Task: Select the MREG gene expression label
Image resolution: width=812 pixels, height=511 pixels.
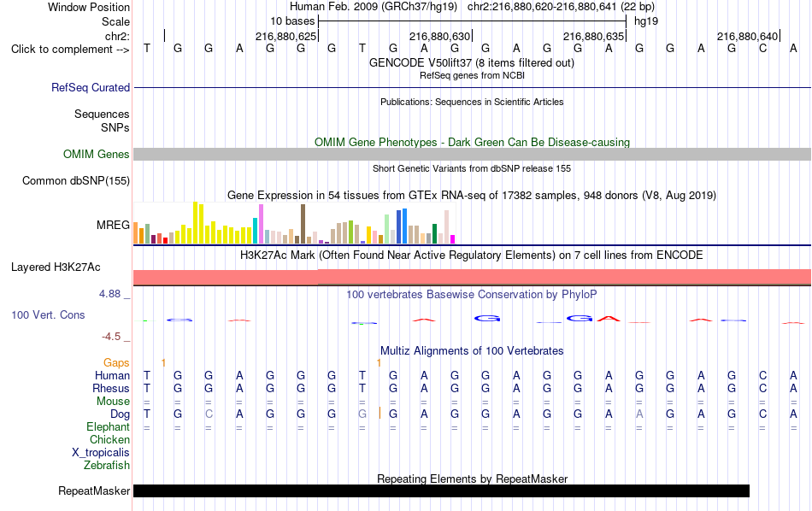Action: click(x=113, y=226)
